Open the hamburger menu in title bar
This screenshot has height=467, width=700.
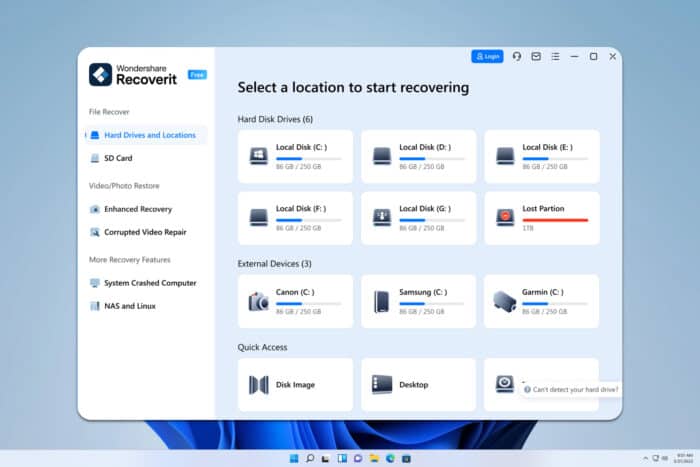coord(555,56)
